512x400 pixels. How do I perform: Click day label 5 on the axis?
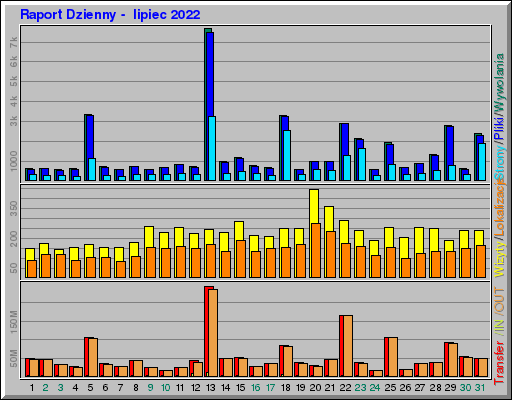pos(90,388)
